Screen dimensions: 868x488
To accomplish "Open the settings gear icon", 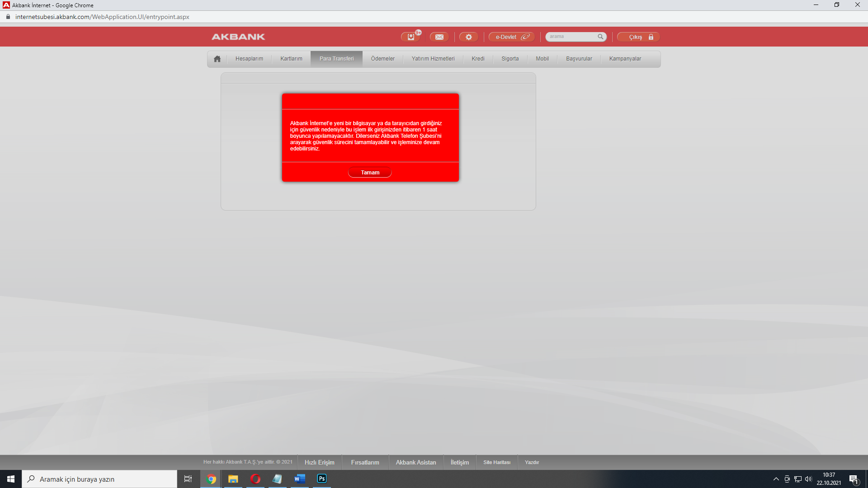I will tap(468, 37).
